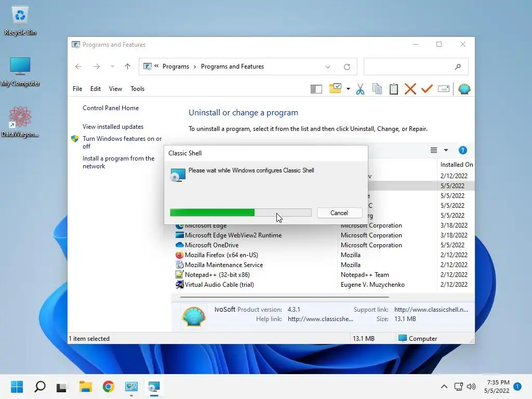532x399 pixels.
Task: Click the Control Panel taskbar icon
Action: [x=131, y=387]
